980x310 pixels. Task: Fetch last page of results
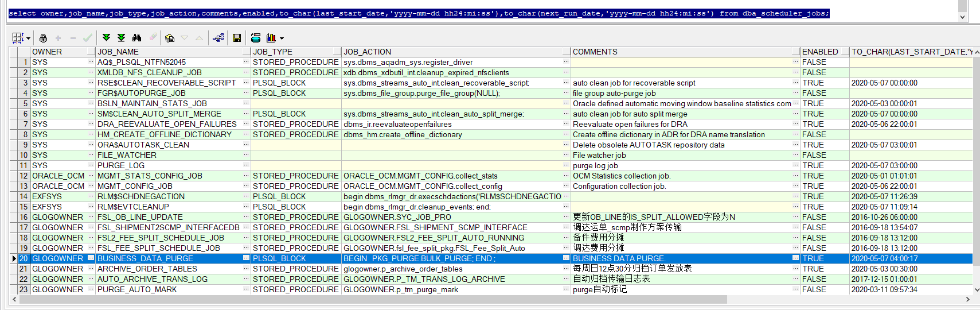121,38
